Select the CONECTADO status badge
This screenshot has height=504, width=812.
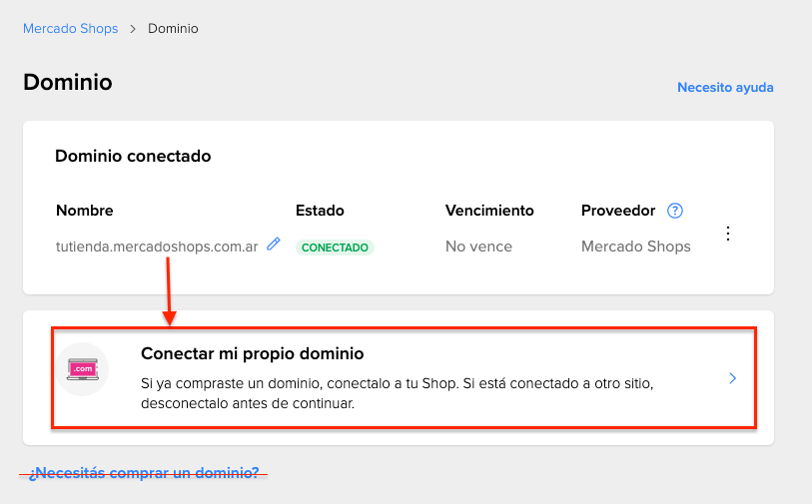(335, 248)
